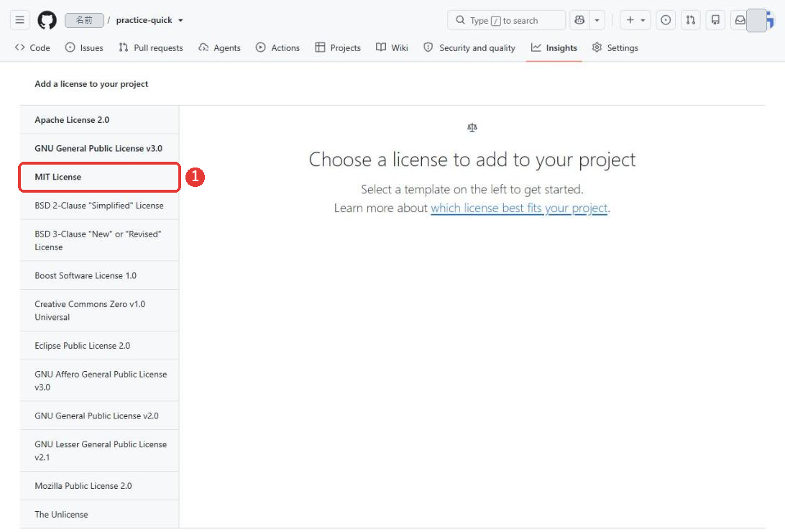Go to the Code tab
The image size is (785, 532).
(x=32, y=47)
